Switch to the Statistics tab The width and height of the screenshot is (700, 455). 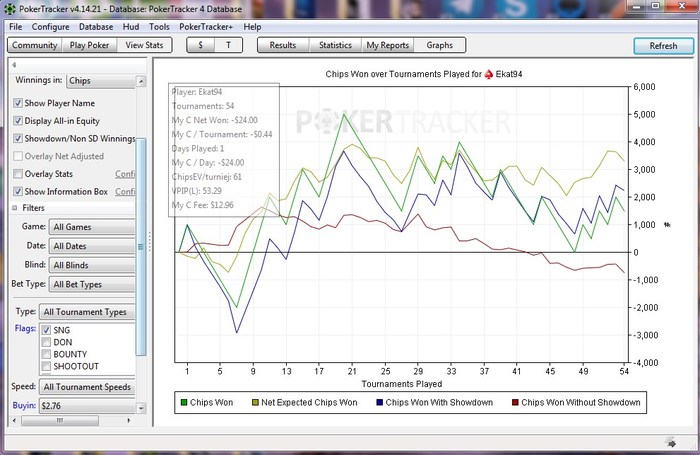tap(335, 45)
